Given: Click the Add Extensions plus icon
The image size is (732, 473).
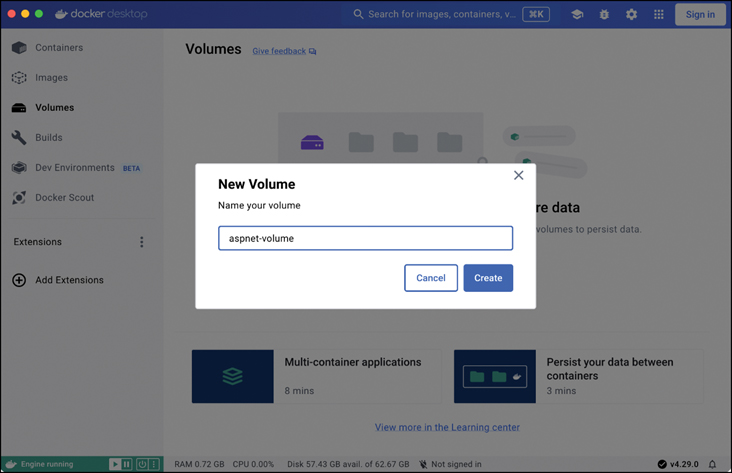Looking at the screenshot, I should point(19,280).
